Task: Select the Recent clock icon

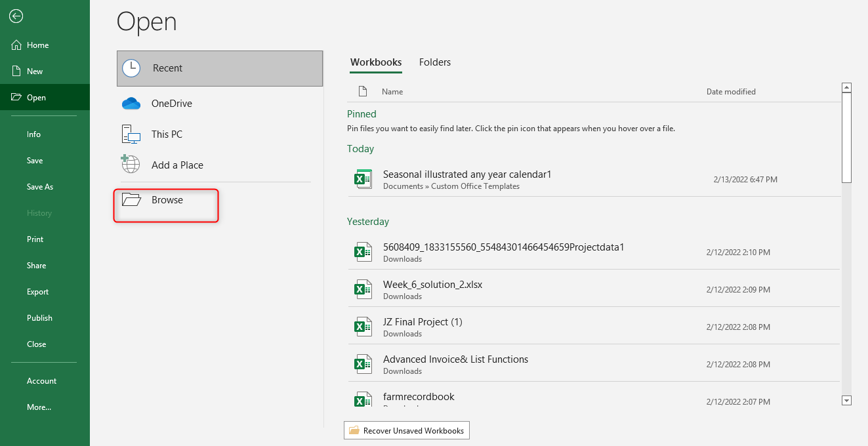Action: (x=131, y=68)
